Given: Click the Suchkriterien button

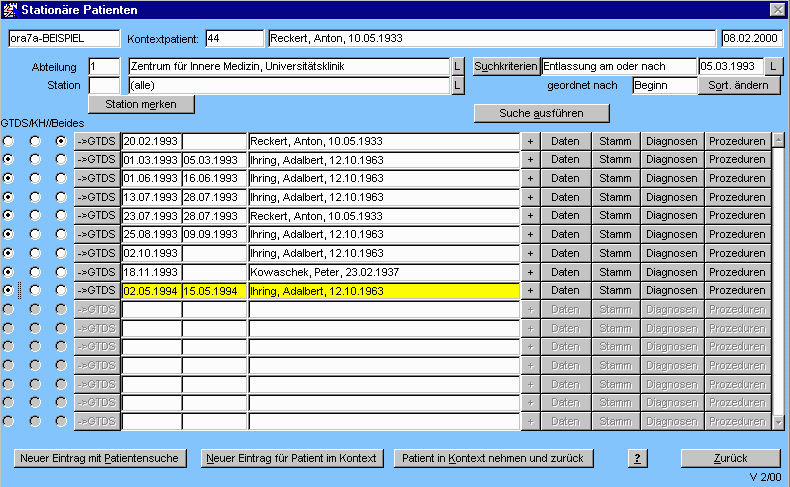Looking at the screenshot, I should coord(505,66).
